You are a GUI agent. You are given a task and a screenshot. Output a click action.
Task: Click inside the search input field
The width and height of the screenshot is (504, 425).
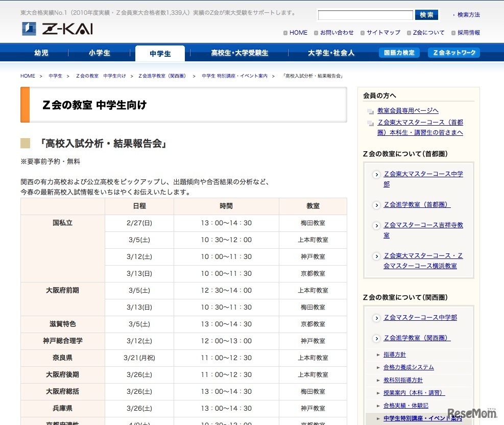(x=365, y=15)
